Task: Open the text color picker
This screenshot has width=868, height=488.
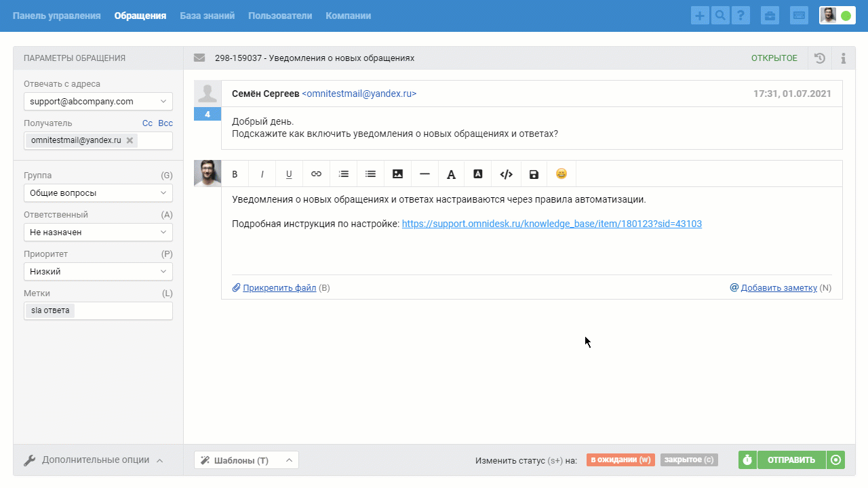Action: click(x=452, y=174)
